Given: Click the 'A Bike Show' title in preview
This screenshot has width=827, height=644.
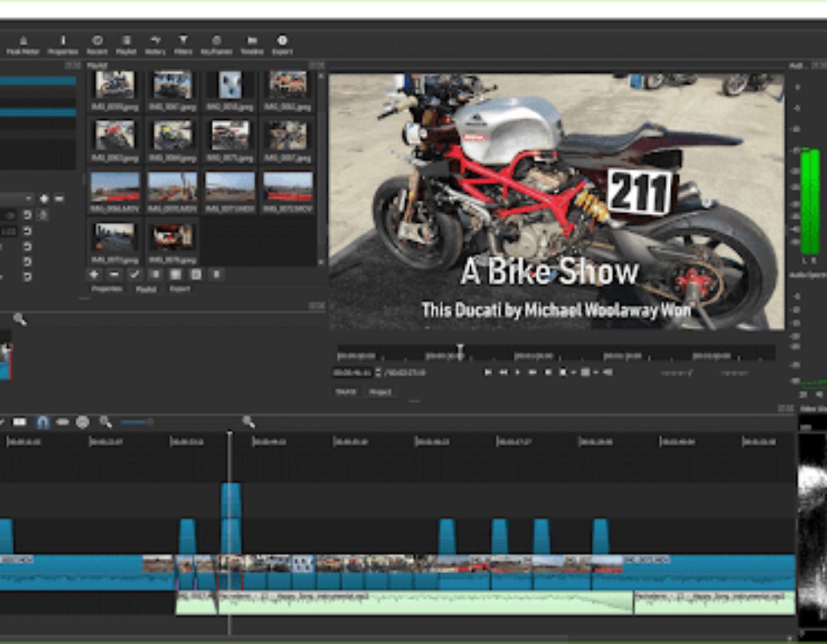Looking at the screenshot, I should [549, 272].
